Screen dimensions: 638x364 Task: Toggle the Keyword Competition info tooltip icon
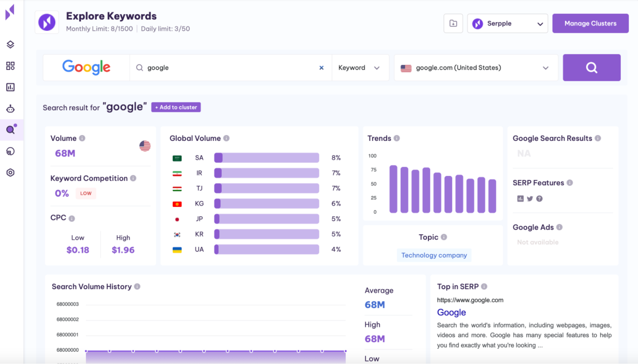(134, 178)
